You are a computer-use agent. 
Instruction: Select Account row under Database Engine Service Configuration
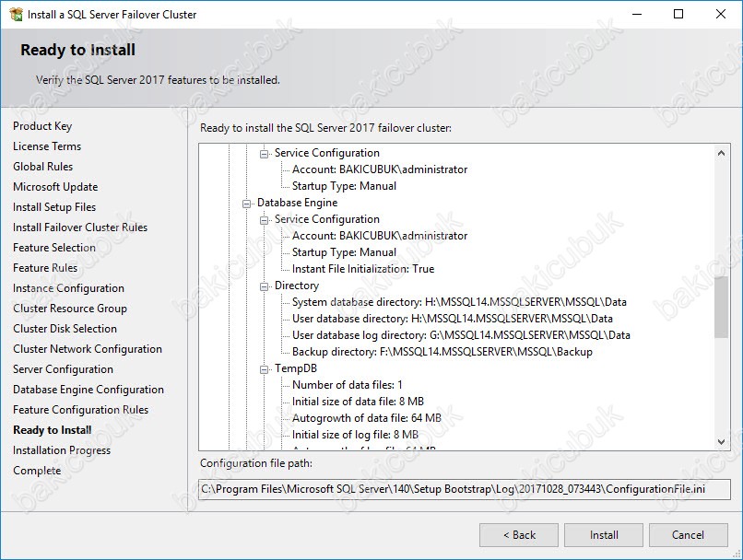(x=380, y=236)
